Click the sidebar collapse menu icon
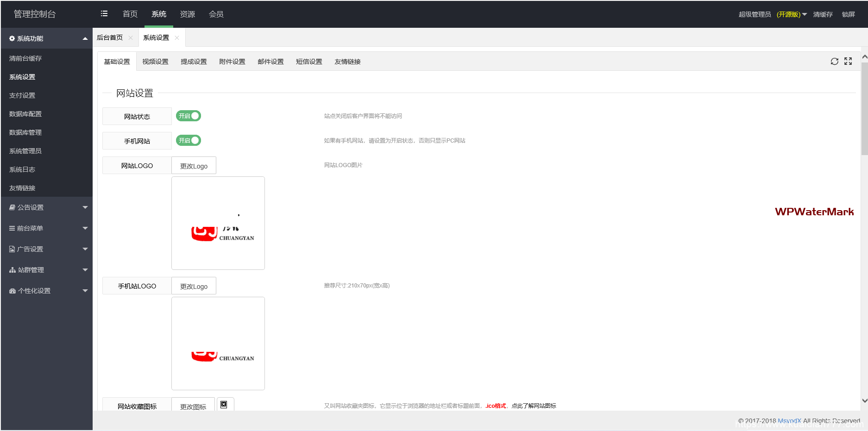Screen dimensions: 868x431 tap(104, 14)
